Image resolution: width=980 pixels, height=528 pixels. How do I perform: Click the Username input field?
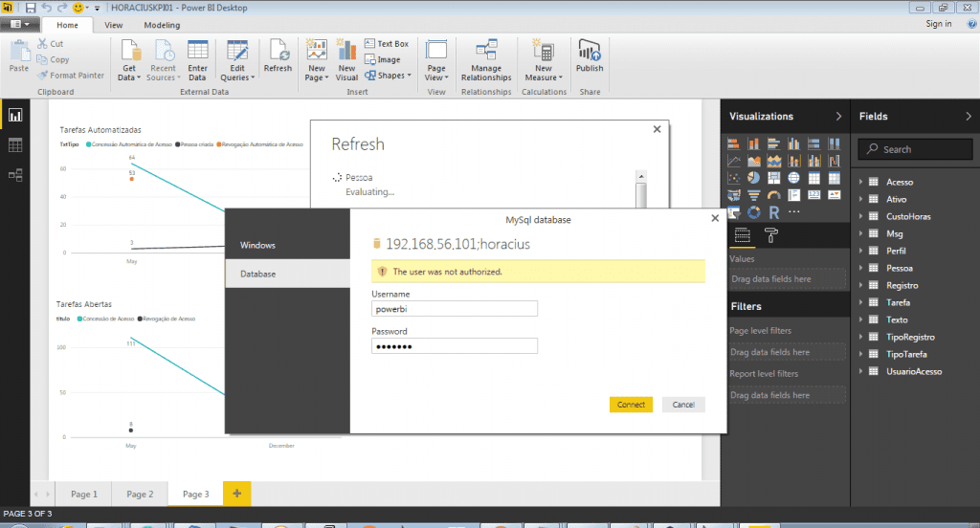tap(455, 309)
